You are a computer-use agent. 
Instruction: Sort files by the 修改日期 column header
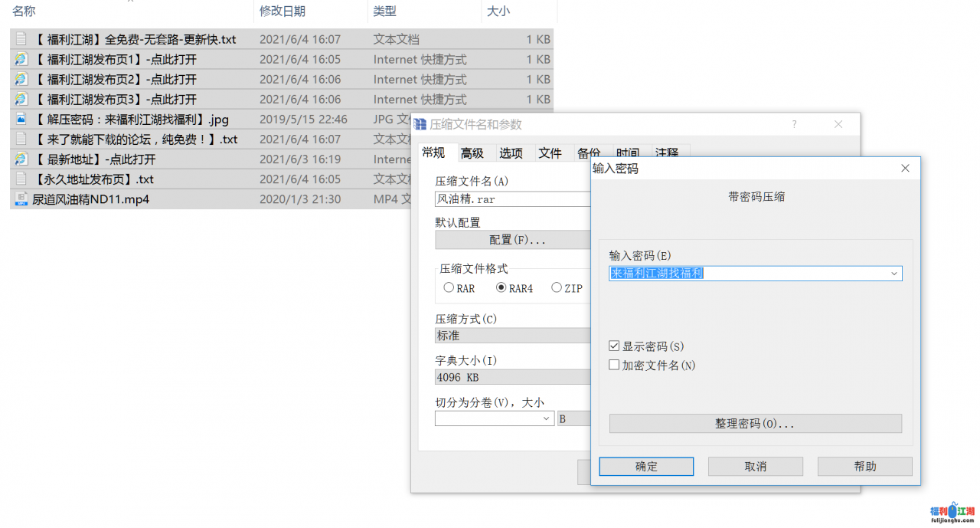283,11
